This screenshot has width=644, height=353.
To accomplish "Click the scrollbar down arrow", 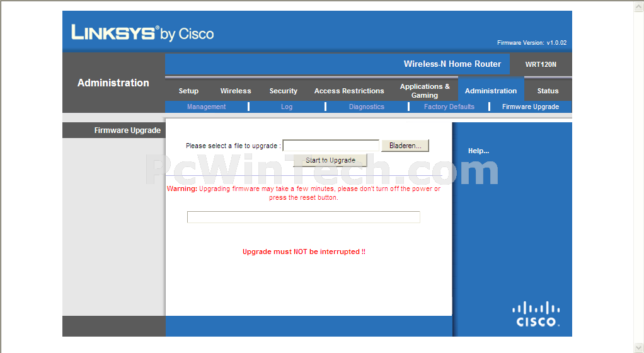I will [639, 348].
